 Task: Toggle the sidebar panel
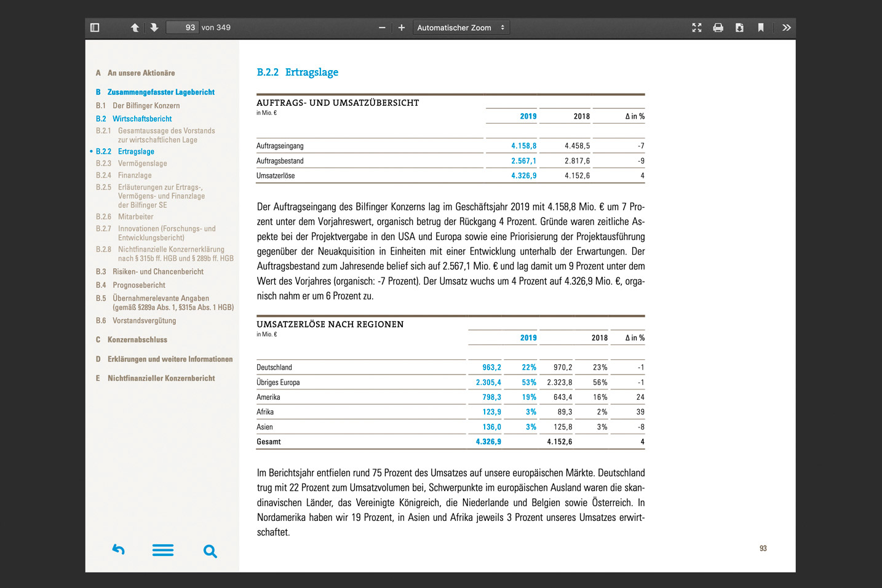click(95, 28)
